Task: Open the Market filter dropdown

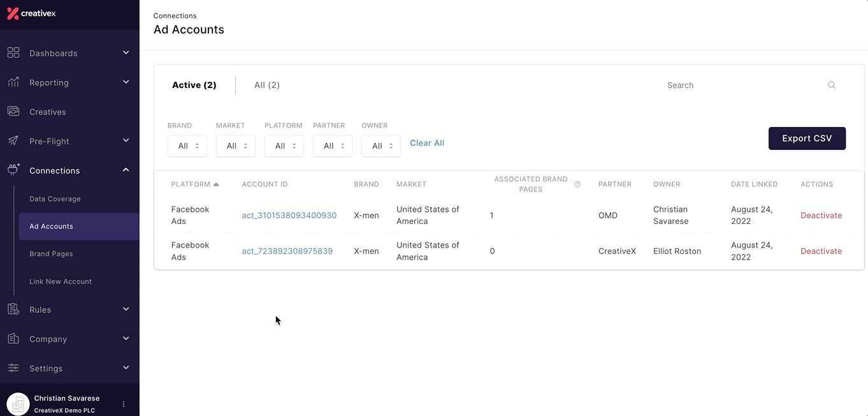Action: click(x=236, y=145)
